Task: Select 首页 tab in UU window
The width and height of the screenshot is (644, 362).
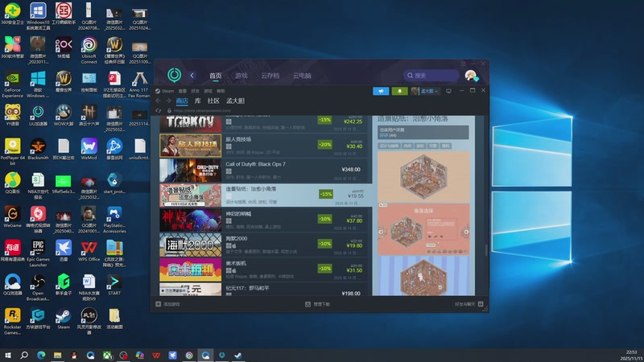Action: (215, 76)
